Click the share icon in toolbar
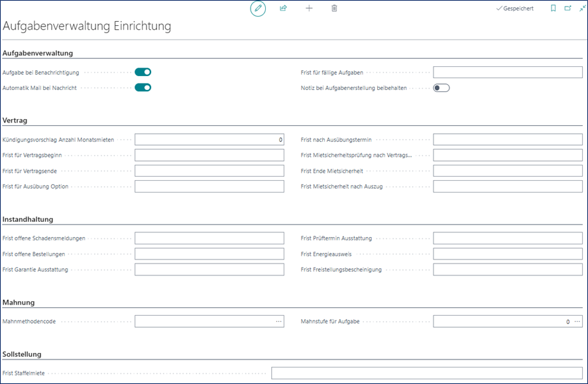Screen dimensions: 588x384 point(283,9)
